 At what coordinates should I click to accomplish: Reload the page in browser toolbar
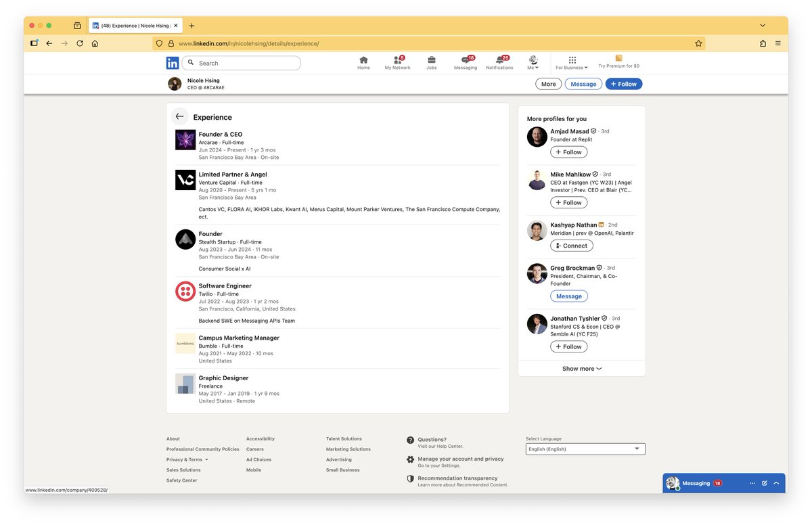(80, 43)
